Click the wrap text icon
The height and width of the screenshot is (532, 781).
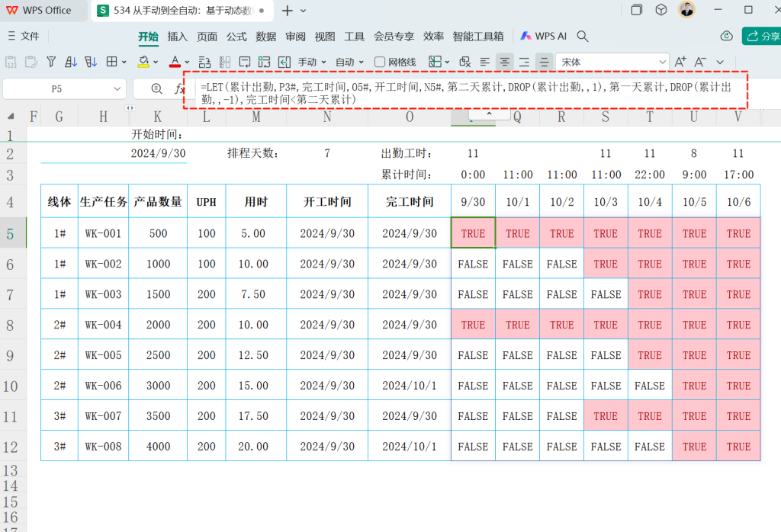[245, 62]
